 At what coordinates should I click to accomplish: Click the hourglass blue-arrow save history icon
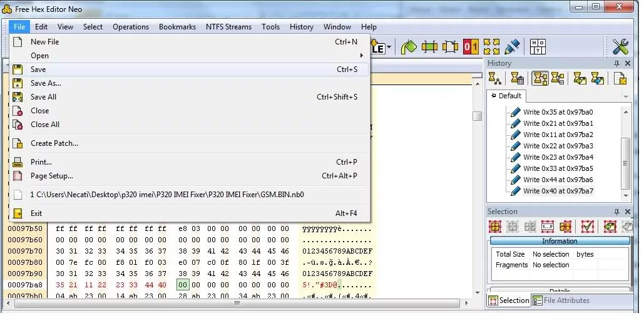tap(597, 78)
